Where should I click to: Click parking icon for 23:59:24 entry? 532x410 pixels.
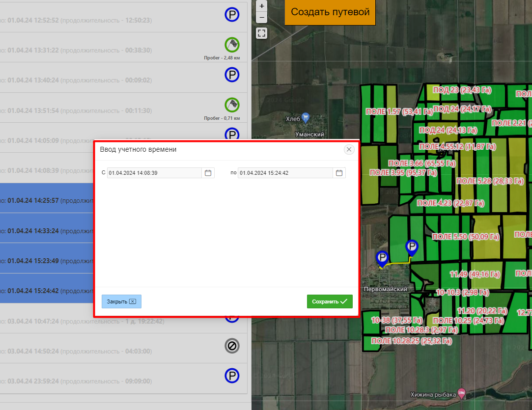pyautogui.click(x=232, y=376)
